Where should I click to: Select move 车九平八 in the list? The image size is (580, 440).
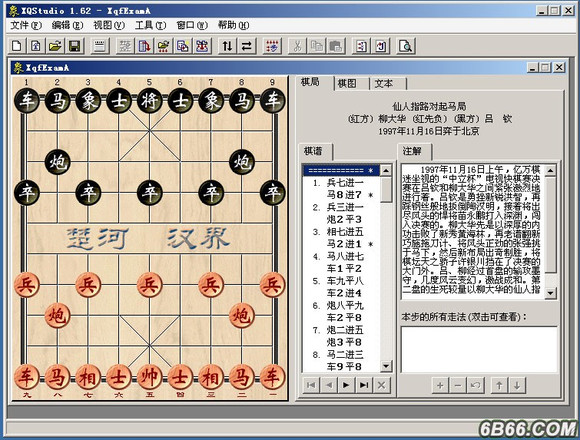[x=345, y=281]
